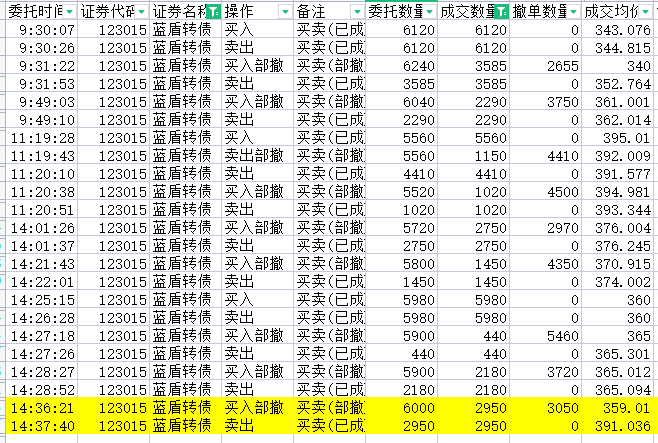Select 123015 code cell in 14:28:52 row
Viewport: 658px width, 443px height.
point(113,390)
